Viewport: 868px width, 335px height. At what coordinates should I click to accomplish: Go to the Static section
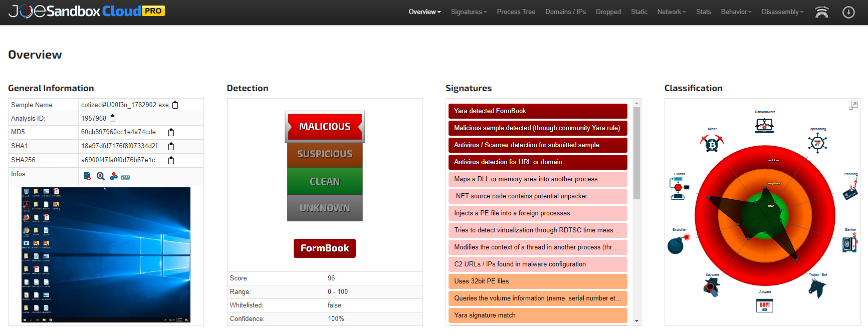(639, 12)
